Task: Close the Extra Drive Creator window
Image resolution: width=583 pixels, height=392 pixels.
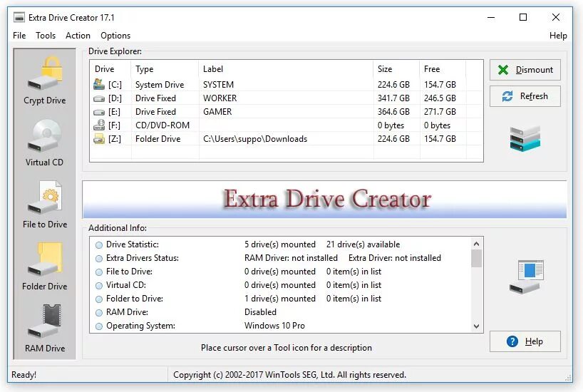Action: tap(555, 17)
